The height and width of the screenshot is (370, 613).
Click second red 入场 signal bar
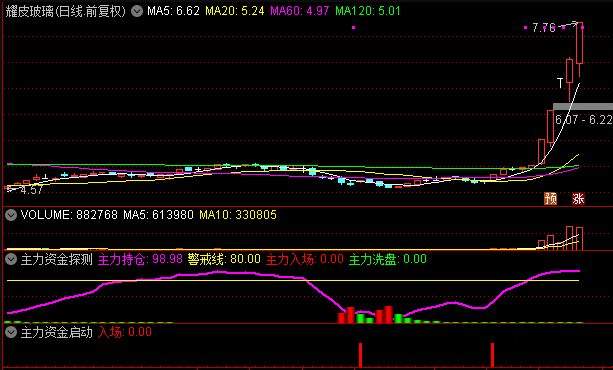click(493, 355)
